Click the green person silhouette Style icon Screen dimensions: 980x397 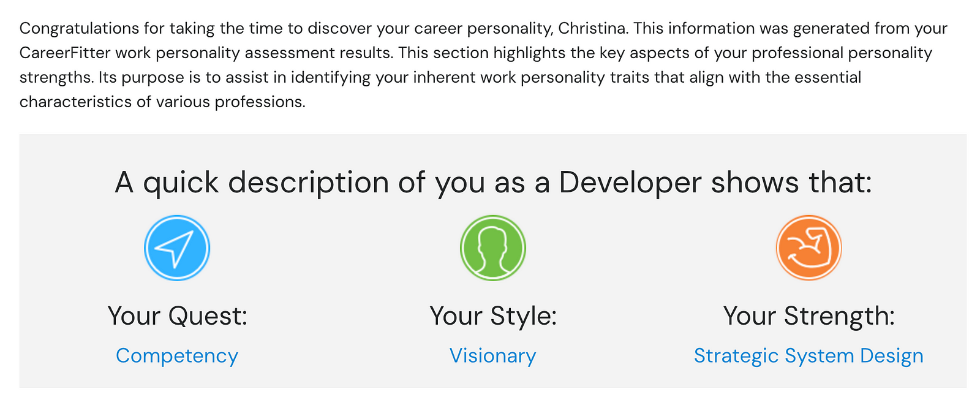tap(493, 248)
